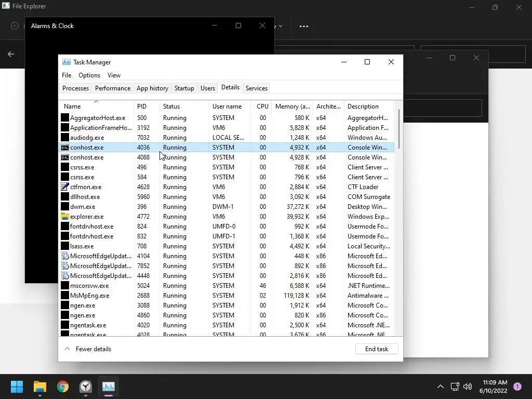This screenshot has height=399, width=532.
Task: Select ngen.exe with PID 4860
Action: click(227, 315)
